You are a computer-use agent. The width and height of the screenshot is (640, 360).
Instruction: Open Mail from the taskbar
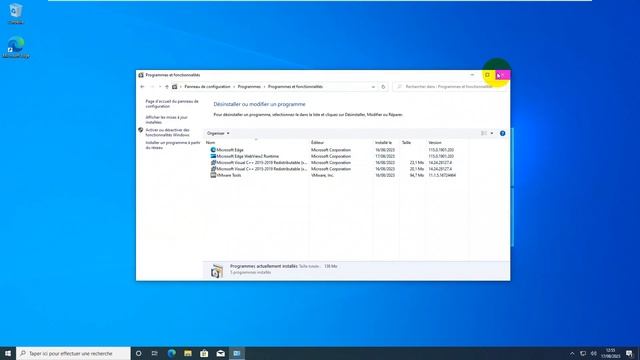[x=220, y=353]
